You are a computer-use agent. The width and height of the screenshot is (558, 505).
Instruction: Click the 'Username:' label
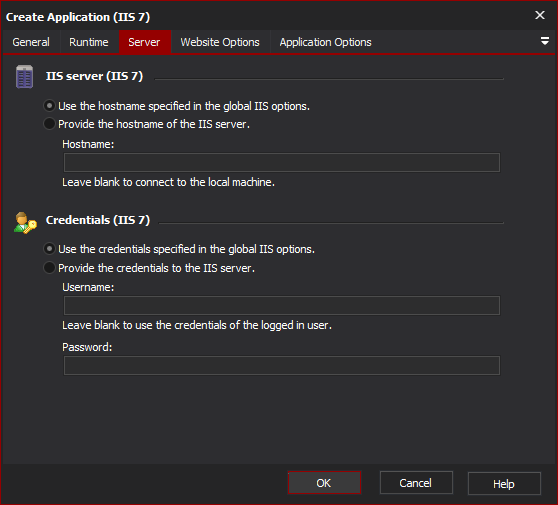(x=88, y=287)
